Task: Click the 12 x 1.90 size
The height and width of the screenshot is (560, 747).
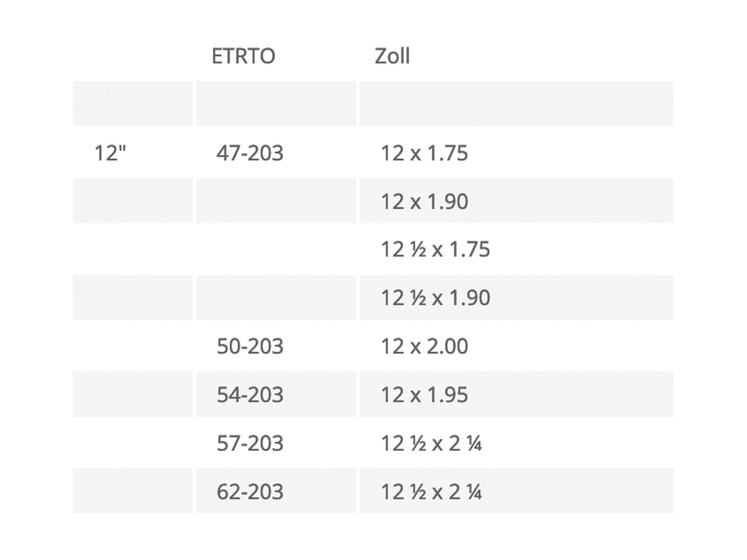Action: pyautogui.click(x=424, y=201)
